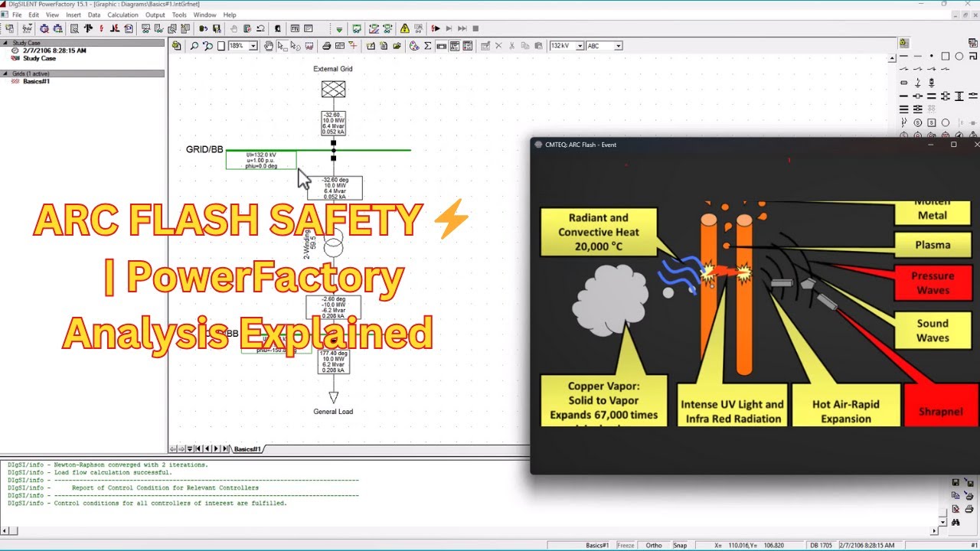Select the triple busbar drawing tool
The height and width of the screenshot is (551, 980).
904,109
